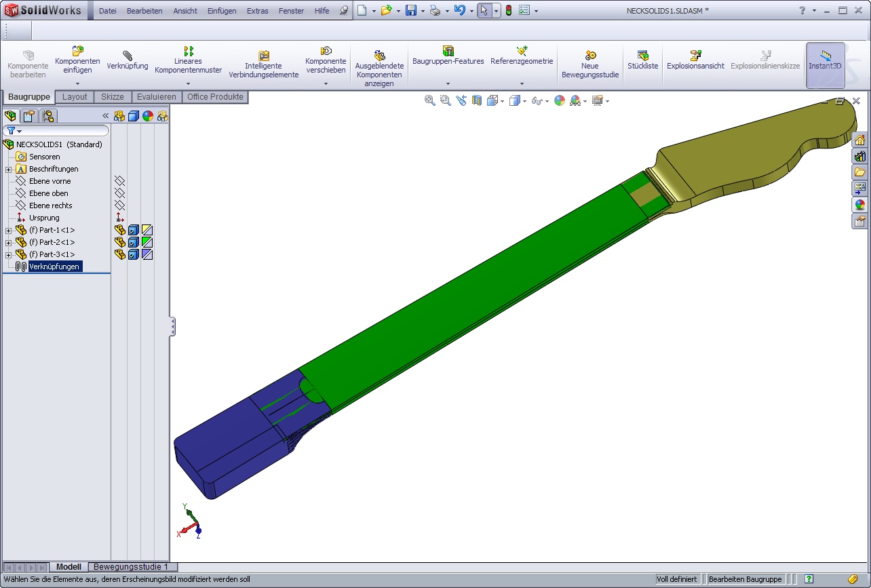Click the Referenzgeometrie tool
Viewport: 871px width, 588px height.
pos(522,56)
